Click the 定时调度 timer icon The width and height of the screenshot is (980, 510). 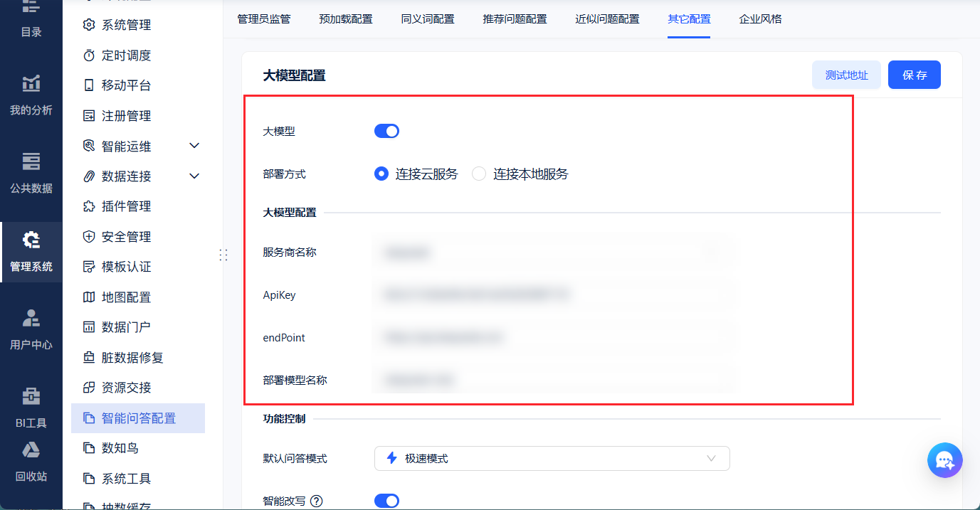(x=89, y=55)
